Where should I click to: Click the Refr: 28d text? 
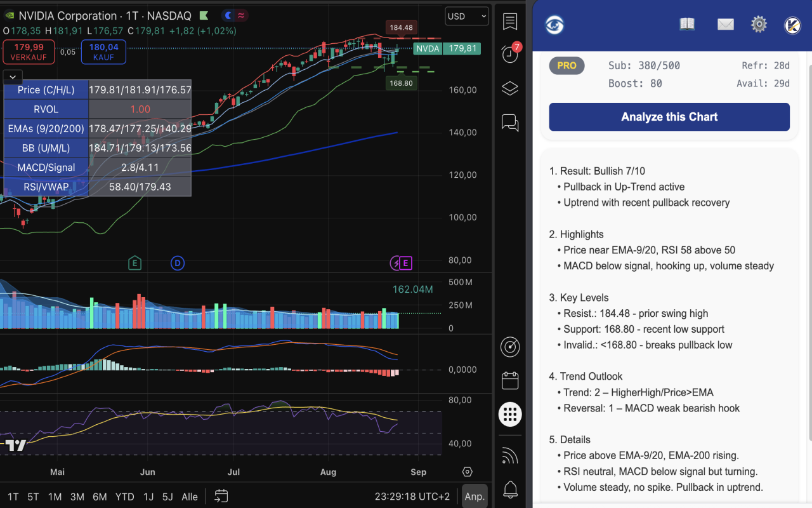coord(766,65)
